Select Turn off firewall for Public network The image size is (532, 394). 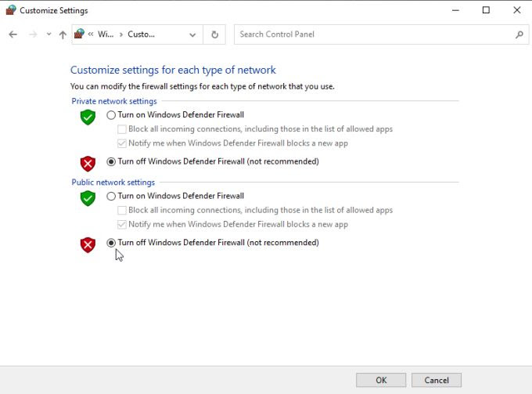(x=111, y=243)
